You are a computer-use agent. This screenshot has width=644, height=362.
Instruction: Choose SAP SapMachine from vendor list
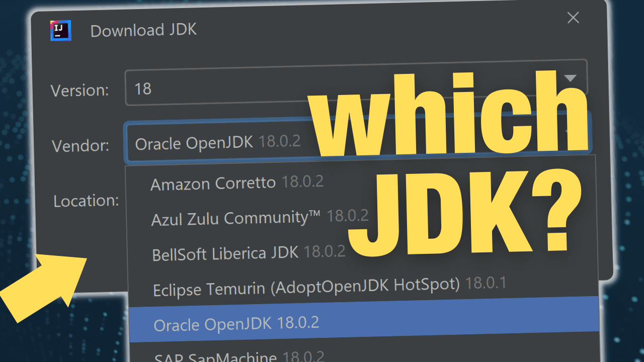coord(215,356)
